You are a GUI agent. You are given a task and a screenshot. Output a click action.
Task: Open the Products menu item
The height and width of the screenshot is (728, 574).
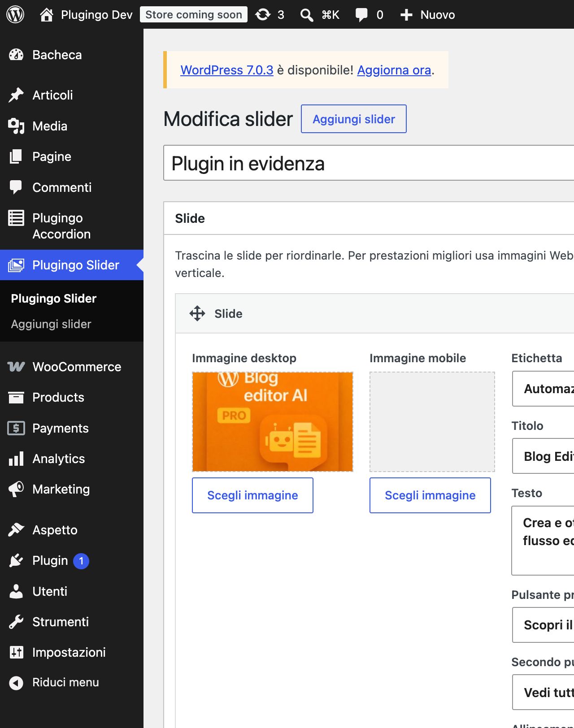(72, 397)
